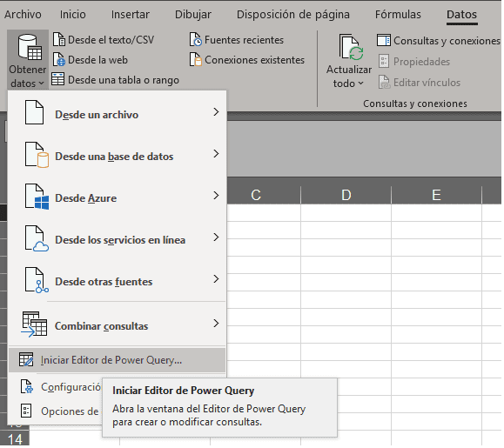Viewport: 504px width, 448px height.
Task: Choose Desde Azure menu label
Action: pos(86,198)
